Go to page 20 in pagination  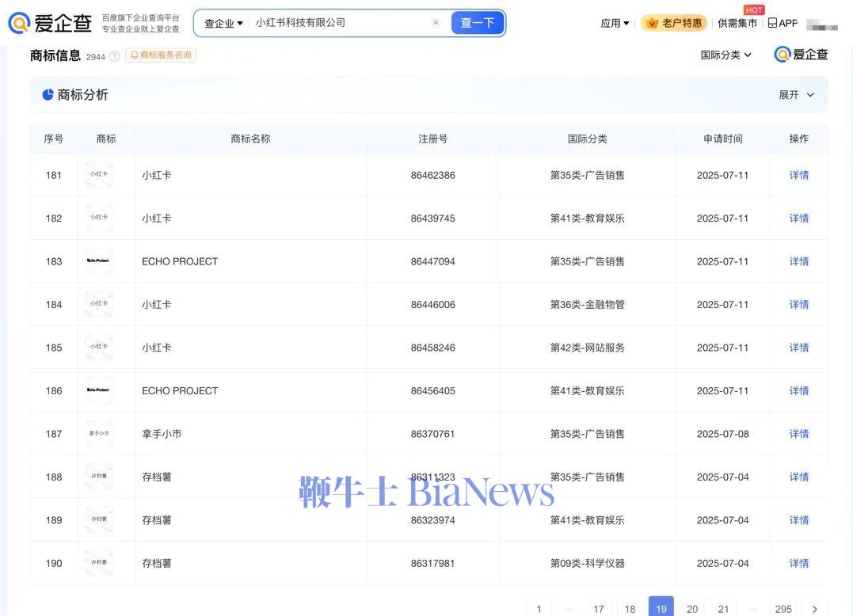point(692,608)
